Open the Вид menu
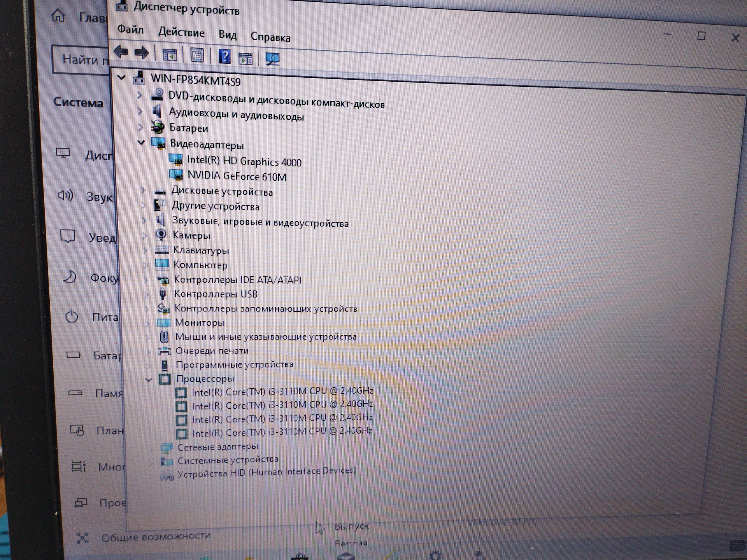Screen dimensions: 747x560 (x=227, y=35)
